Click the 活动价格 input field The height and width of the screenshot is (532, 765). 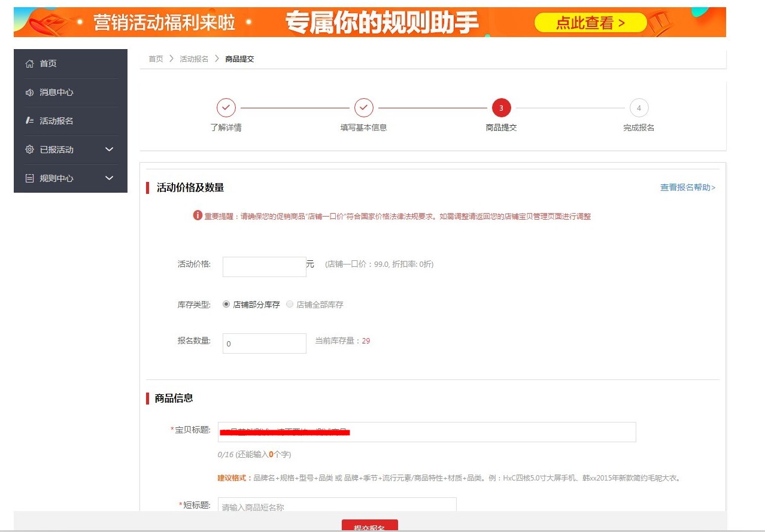click(x=265, y=267)
